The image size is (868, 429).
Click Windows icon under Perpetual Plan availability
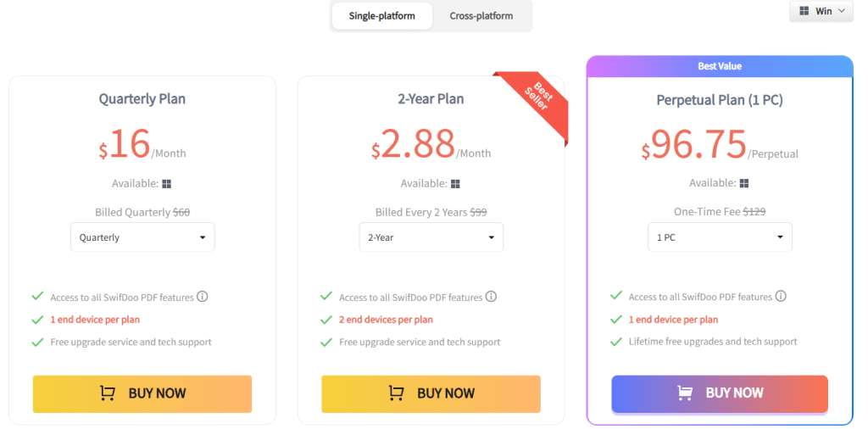tap(744, 183)
